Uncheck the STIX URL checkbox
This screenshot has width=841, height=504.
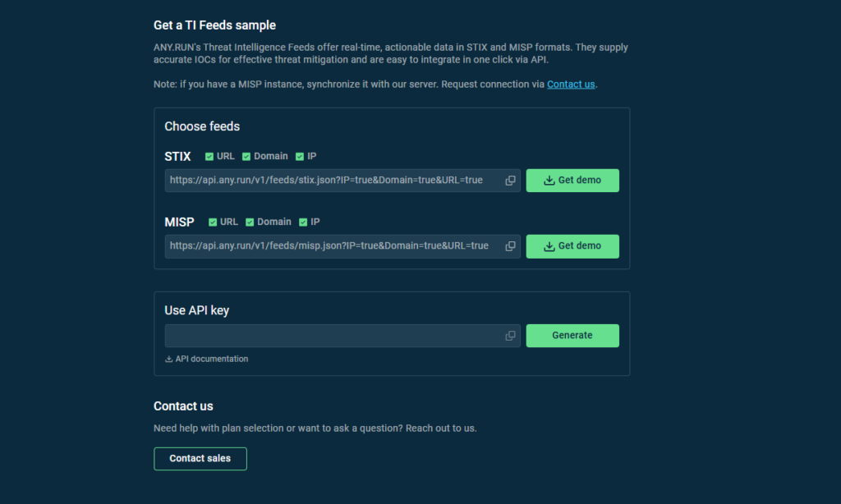[x=209, y=157]
